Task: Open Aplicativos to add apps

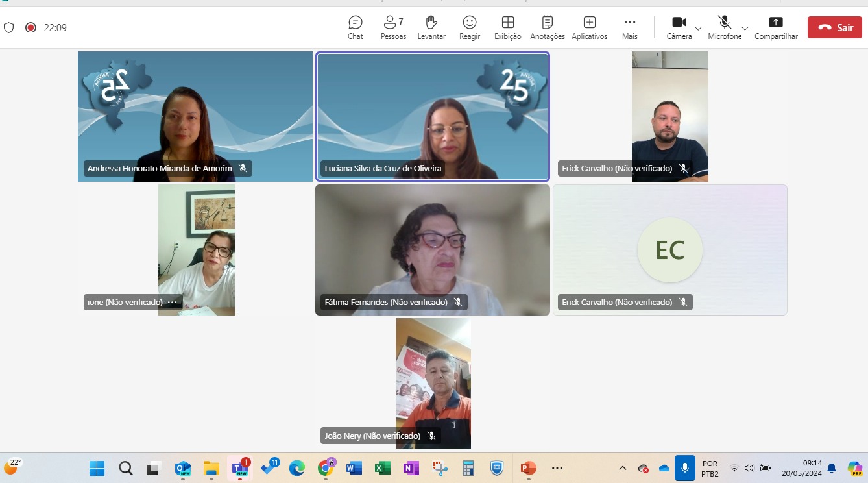Action: click(589, 28)
